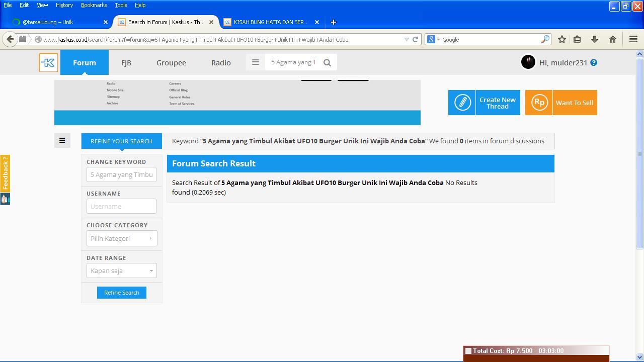Click Hi, mulder231 username link

(x=563, y=62)
